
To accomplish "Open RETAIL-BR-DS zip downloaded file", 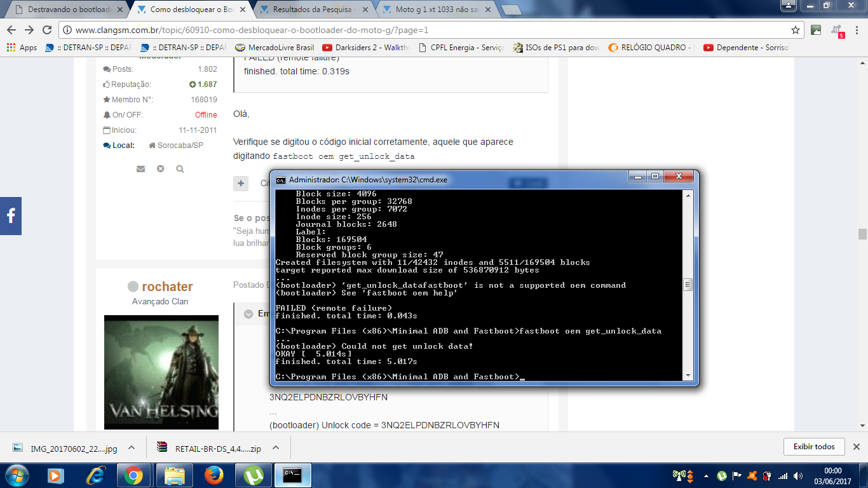I will 210,448.
